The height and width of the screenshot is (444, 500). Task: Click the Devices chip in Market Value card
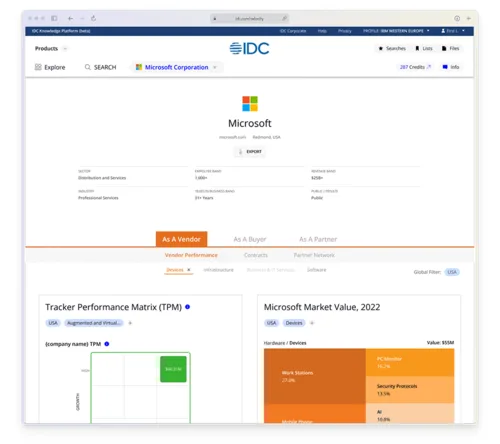(294, 323)
